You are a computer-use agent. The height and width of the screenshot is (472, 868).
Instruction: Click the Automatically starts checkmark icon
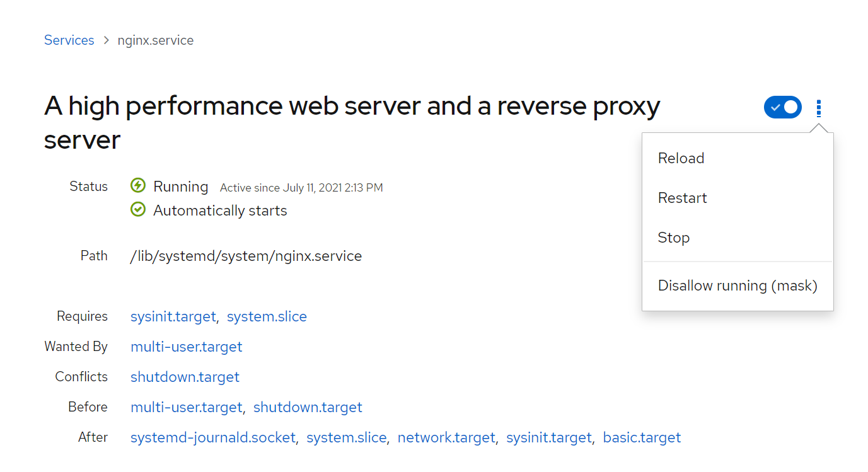[138, 210]
